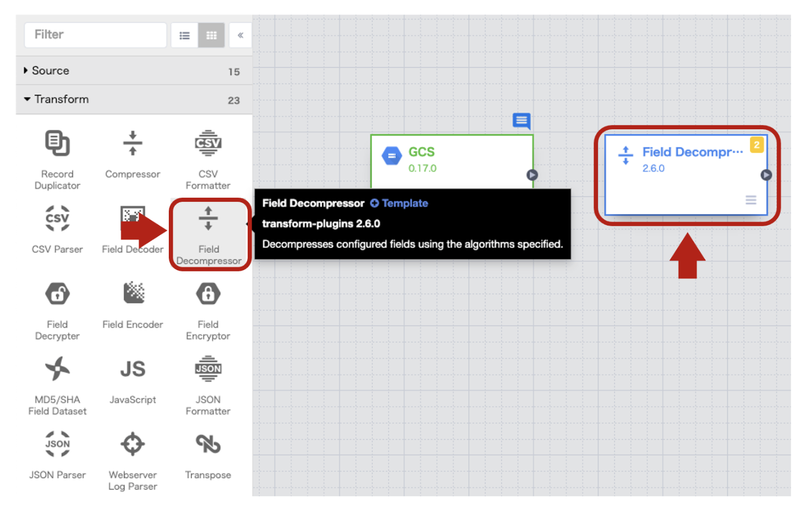
Task: Add the Webserver Log Parser plugin
Action: [x=133, y=461]
